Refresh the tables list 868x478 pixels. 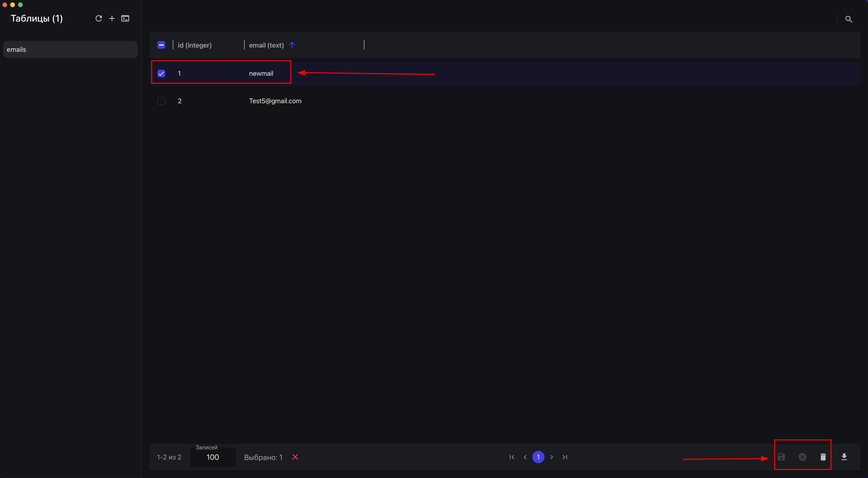[98, 19]
